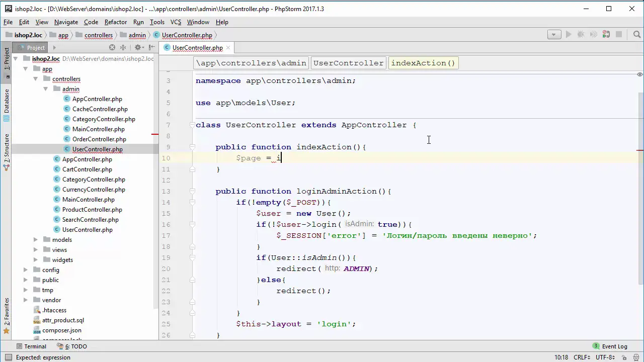Collapse the controllers folder arrow
This screenshot has width=644, height=362.
tap(36, 79)
